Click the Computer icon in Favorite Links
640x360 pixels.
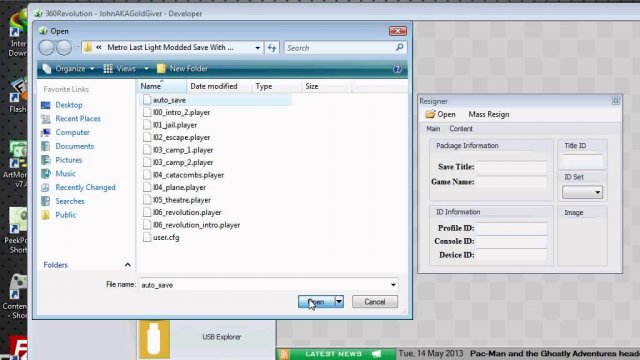[46, 133]
